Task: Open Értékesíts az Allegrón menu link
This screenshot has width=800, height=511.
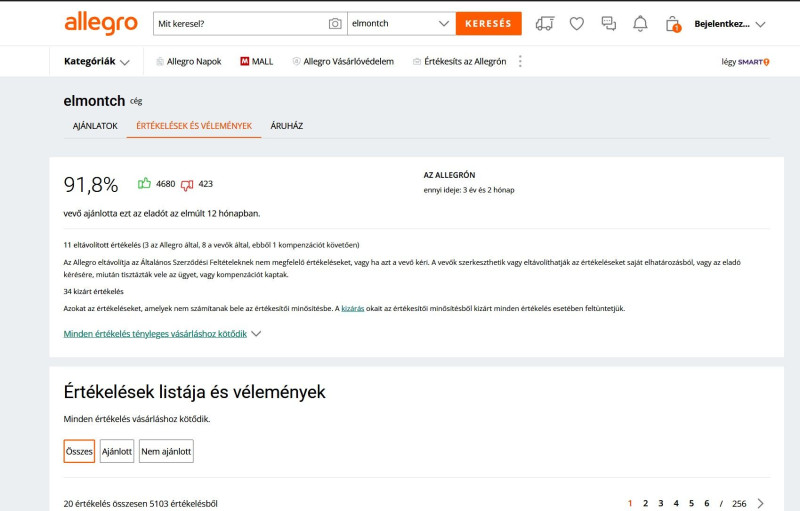Action: [x=465, y=61]
